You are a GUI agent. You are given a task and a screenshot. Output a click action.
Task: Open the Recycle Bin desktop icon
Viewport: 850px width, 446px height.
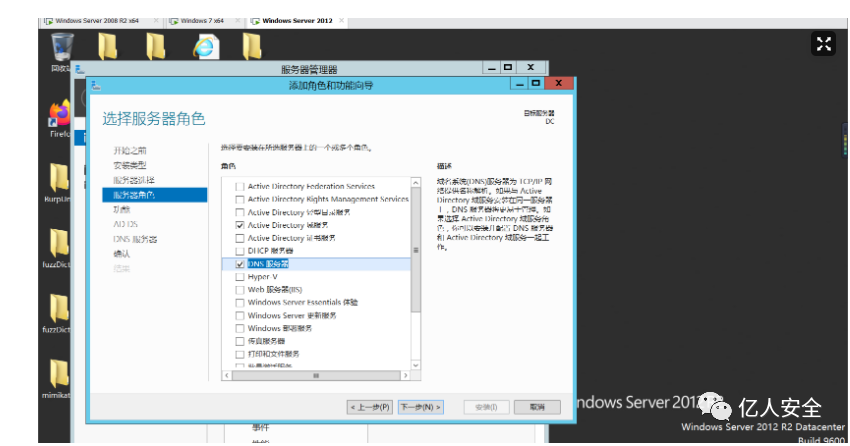point(62,47)
